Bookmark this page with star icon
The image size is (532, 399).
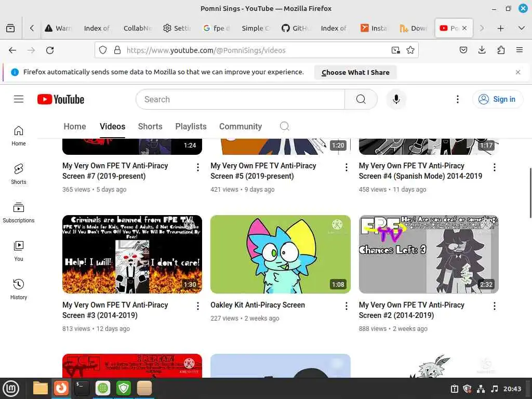point(410,50)
